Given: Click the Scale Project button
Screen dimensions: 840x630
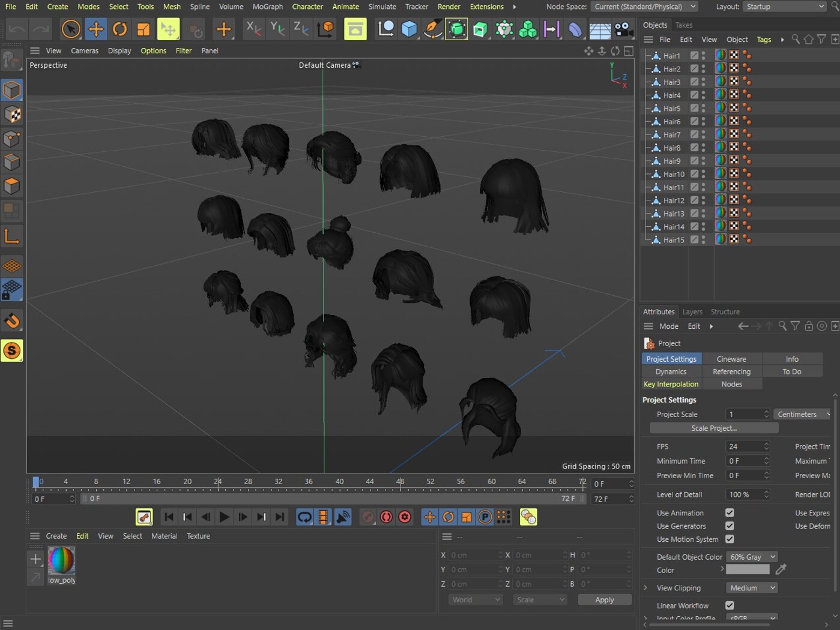Looking at the screenshot, I should (713, 428).
